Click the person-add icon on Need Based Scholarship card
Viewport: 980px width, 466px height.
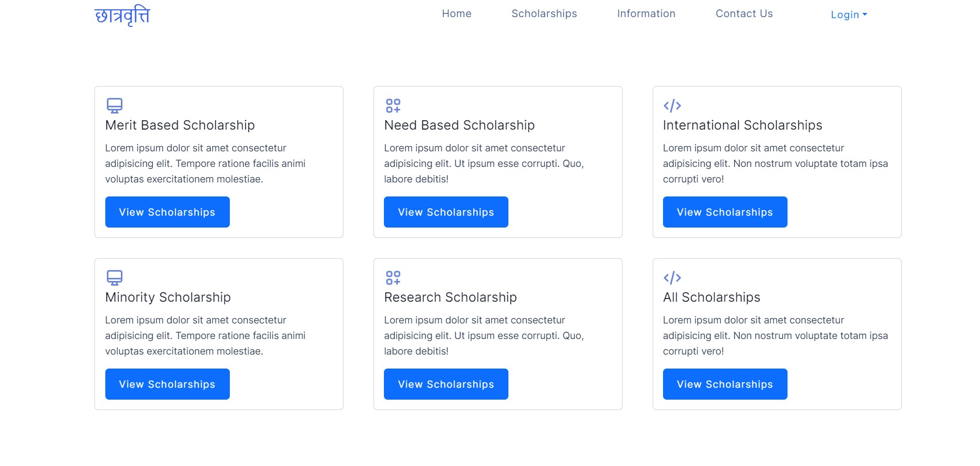(x=393, y=105)
